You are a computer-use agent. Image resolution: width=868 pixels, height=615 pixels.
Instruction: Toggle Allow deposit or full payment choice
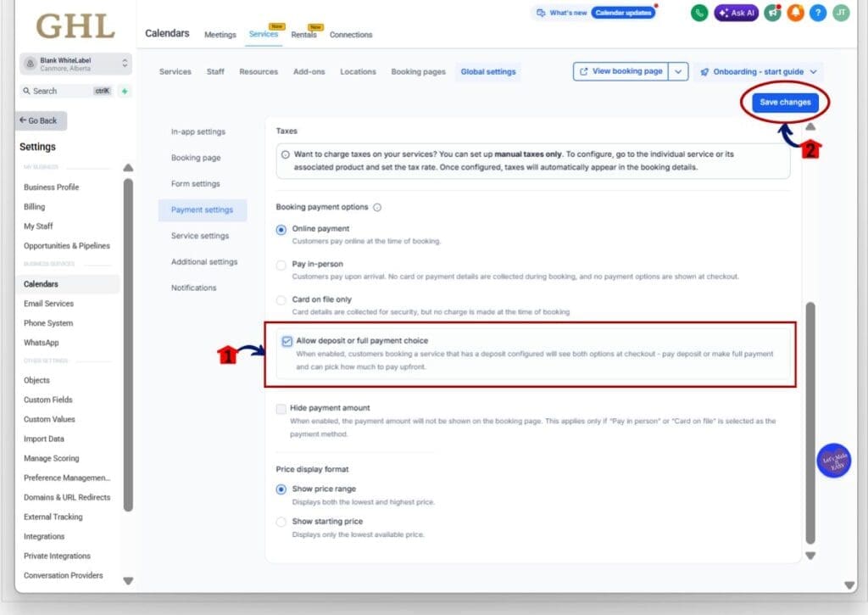[287, 341]
